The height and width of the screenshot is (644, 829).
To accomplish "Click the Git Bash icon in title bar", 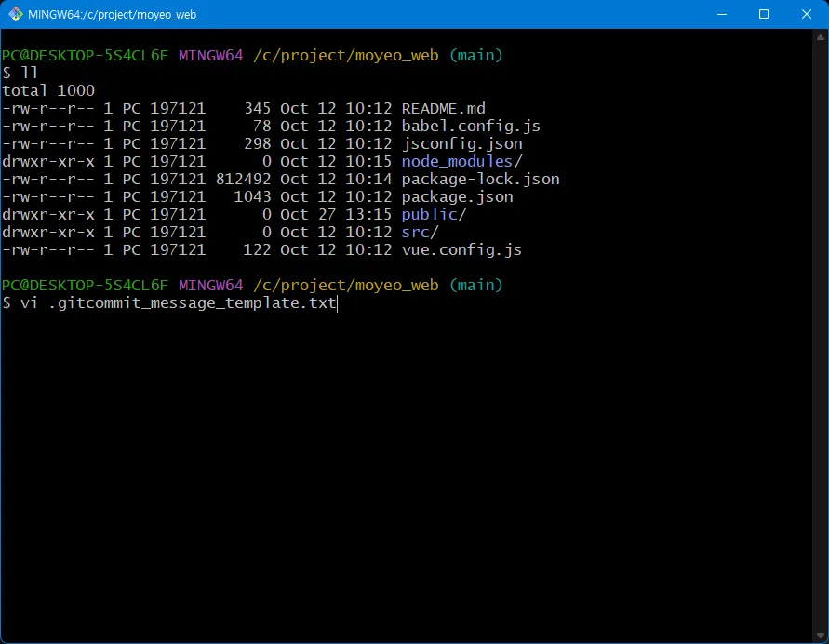I will (x=16, y=14).
